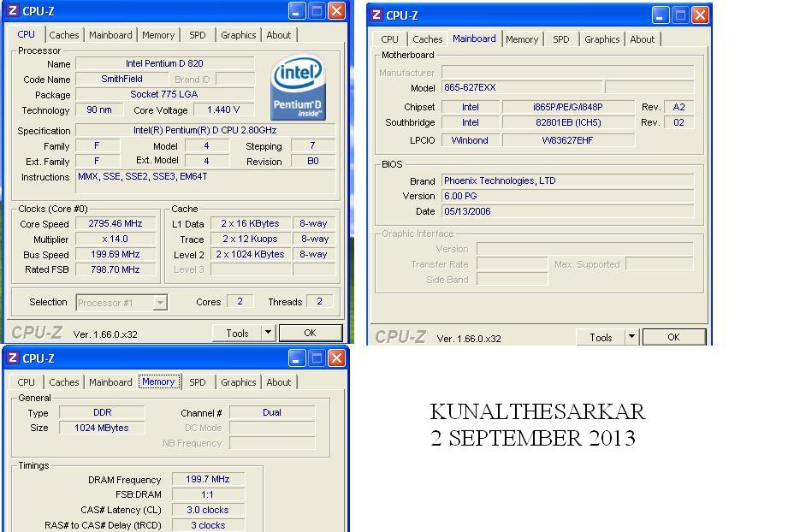Click the 2 x 1024 KBytes Level 2 value

[251, 254]
